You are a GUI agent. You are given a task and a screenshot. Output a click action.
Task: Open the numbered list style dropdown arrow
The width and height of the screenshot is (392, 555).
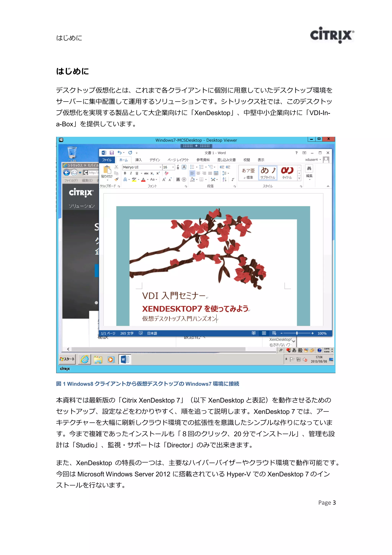pos(206,167)
